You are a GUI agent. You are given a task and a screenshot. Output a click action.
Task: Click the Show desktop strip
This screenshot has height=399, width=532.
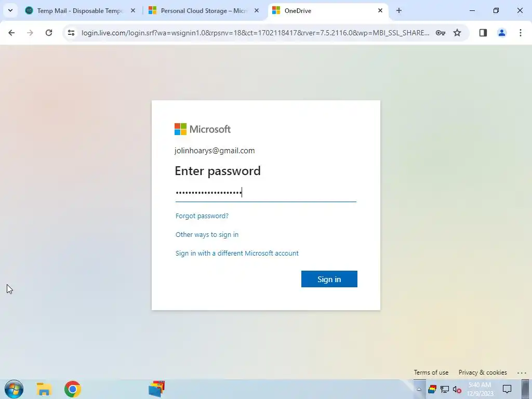click(x=525, y=389)
